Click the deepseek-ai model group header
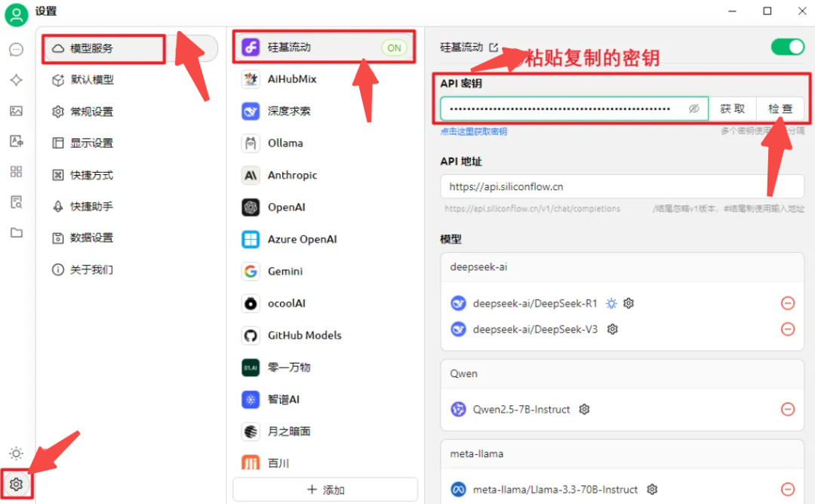The image size is (815, 504). pos(622,267)
